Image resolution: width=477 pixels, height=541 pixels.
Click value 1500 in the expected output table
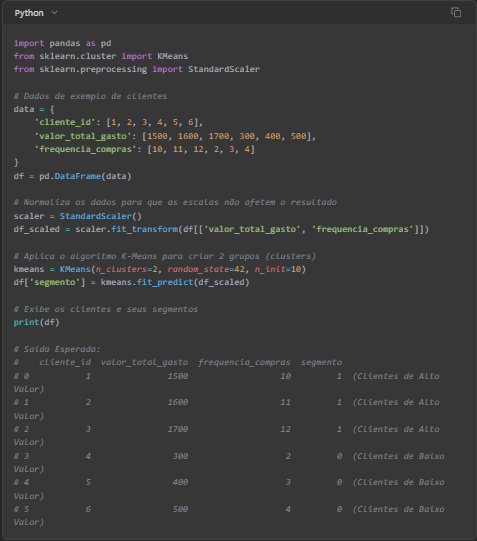click(178, 376)
